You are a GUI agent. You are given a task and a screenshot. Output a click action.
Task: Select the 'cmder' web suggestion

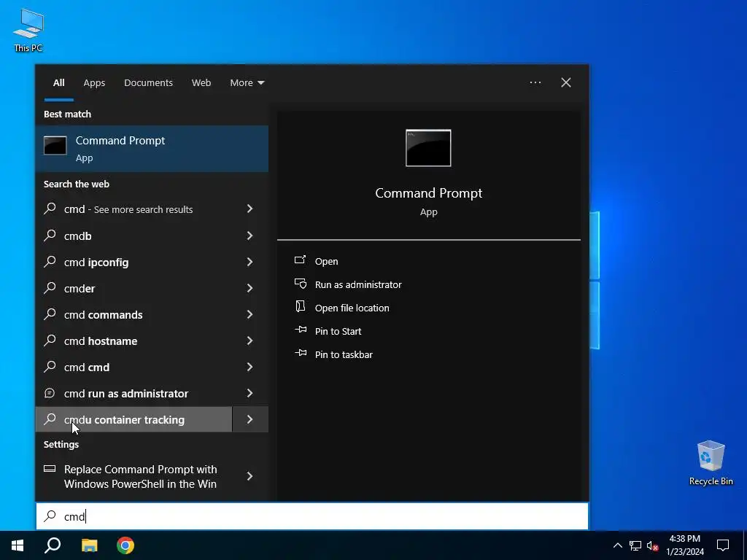134,288
